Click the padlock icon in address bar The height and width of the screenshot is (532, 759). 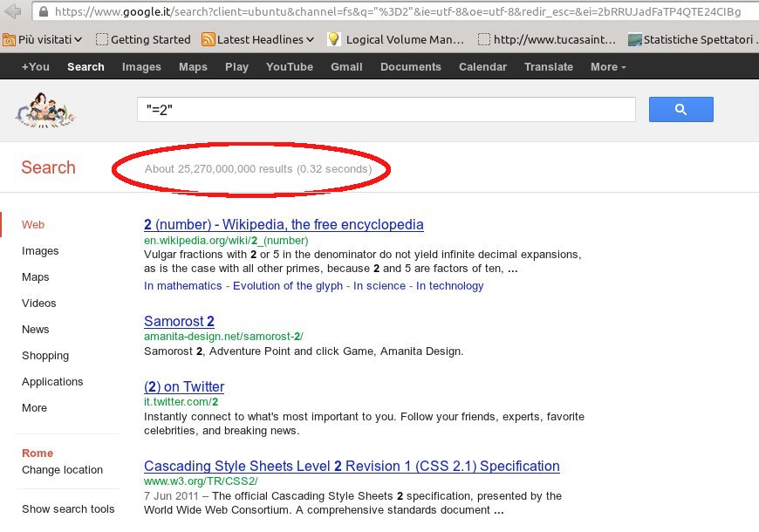[43, 12]
